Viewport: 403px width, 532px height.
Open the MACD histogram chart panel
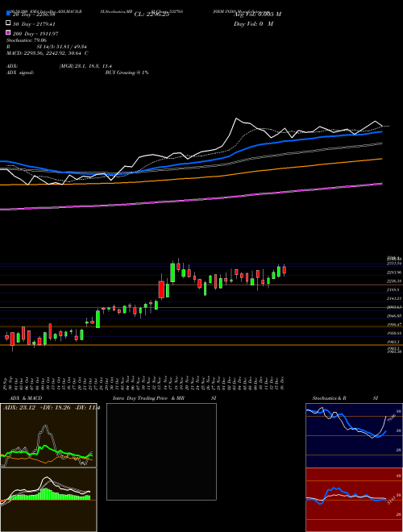(48, 500)
